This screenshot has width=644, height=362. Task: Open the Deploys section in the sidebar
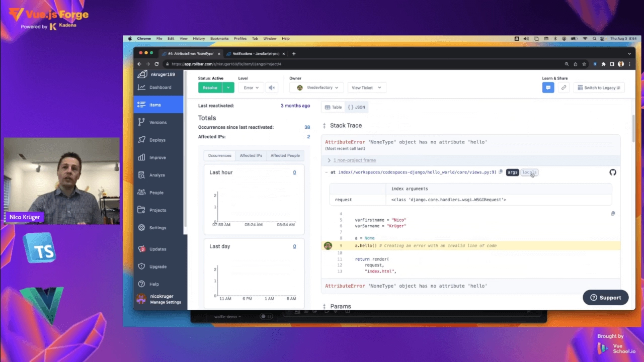(x=157, y=140)
